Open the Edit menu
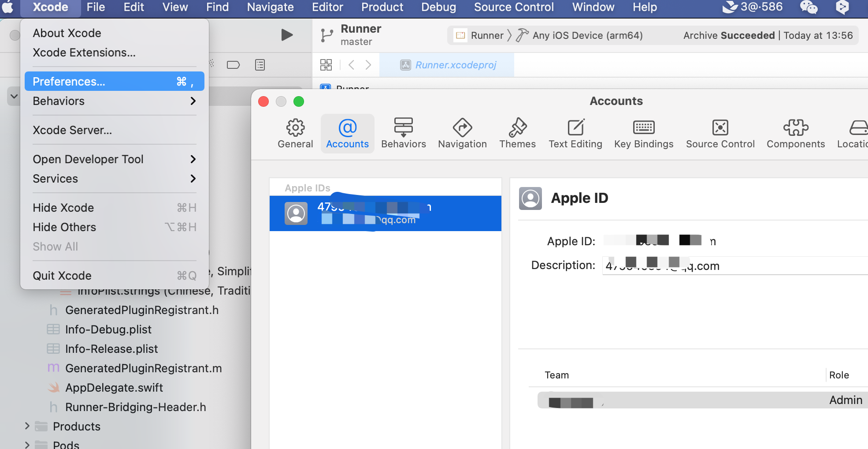868x449 pixels. click(x=134, y=7)
